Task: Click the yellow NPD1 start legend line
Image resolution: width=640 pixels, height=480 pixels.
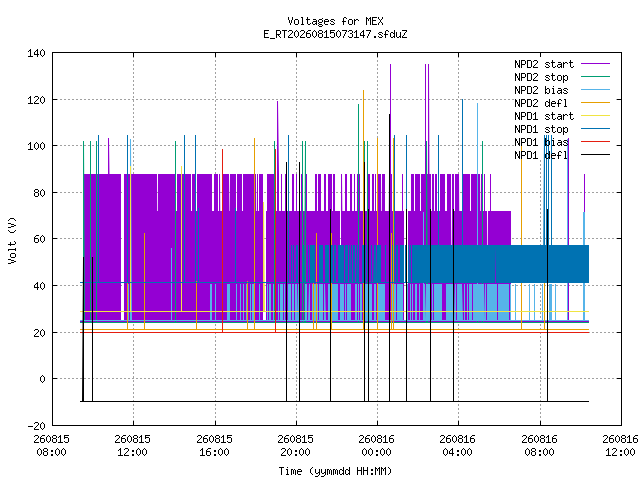Action: coord(596,116)
